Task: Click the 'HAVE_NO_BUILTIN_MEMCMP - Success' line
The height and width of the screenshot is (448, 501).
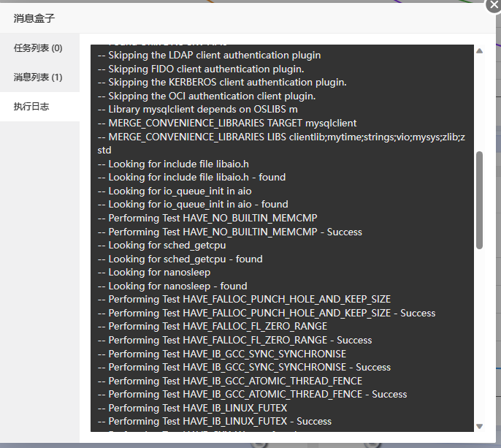Action: [x=230, y=232]
